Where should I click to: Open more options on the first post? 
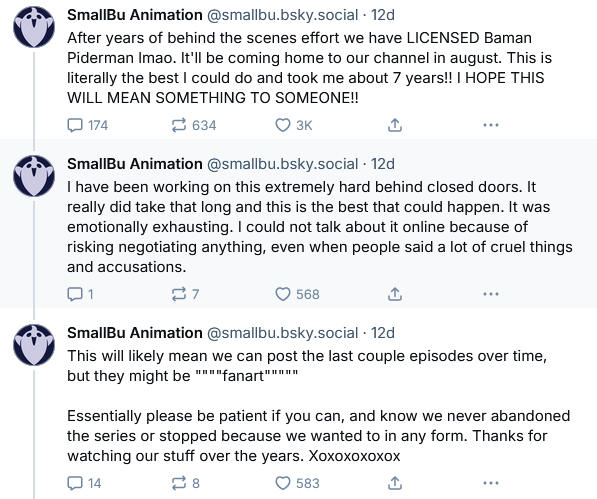tap(491, 125)
